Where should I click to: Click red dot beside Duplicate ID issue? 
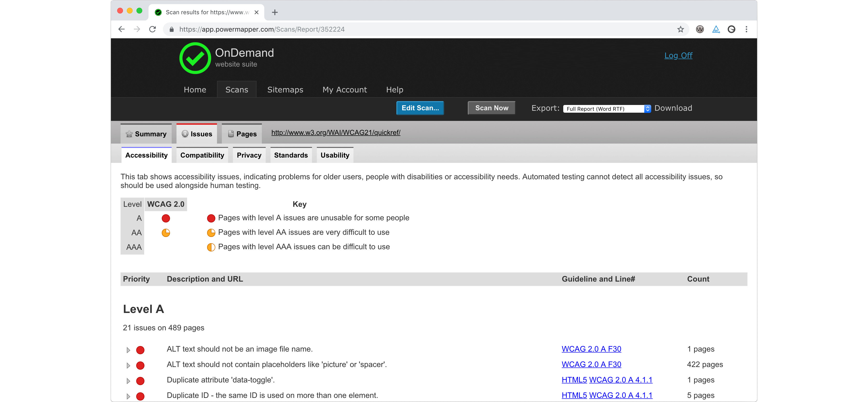point(140,396)
